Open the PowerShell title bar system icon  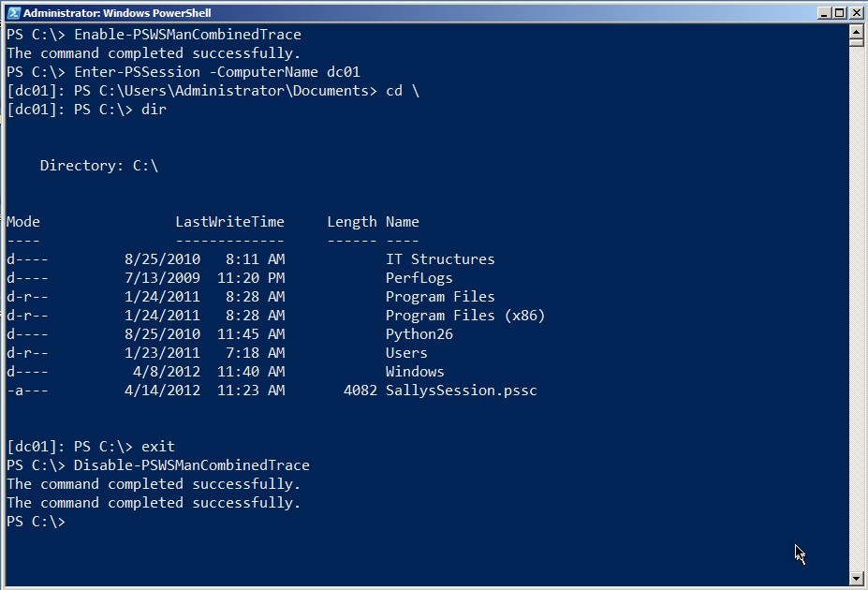click(x=12, y=13)
